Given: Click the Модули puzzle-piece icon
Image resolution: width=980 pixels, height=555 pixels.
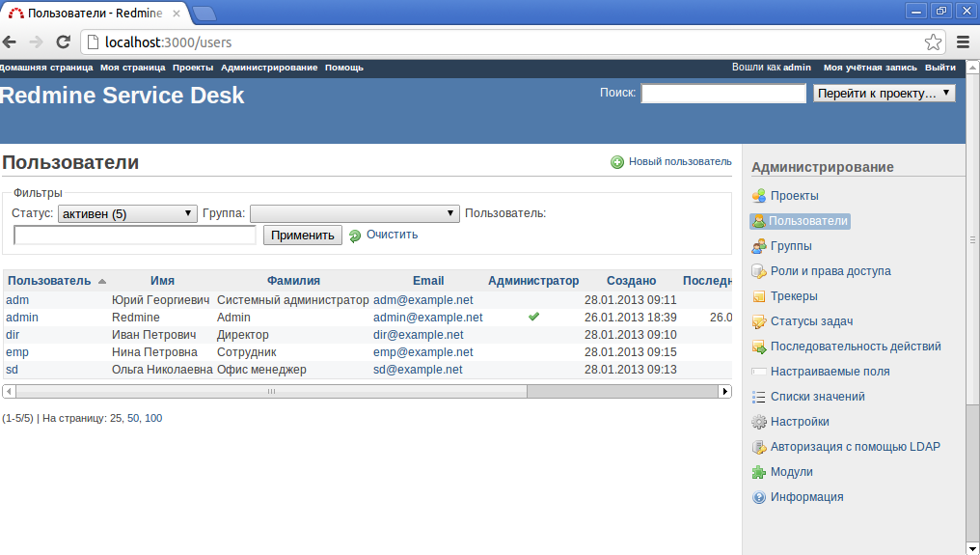Looking at the screenshot, I should click(759, 472).
